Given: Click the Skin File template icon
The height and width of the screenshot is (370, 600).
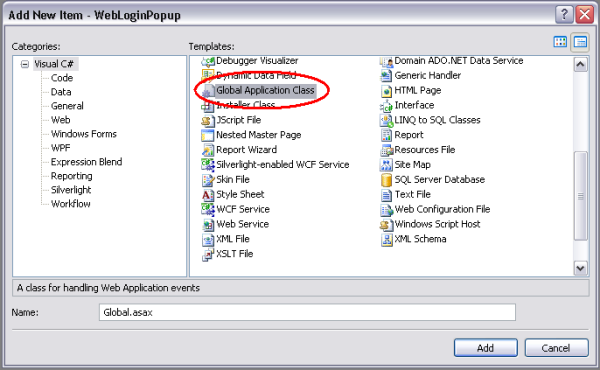Looking at the screenshot, I should pos(208,180).
